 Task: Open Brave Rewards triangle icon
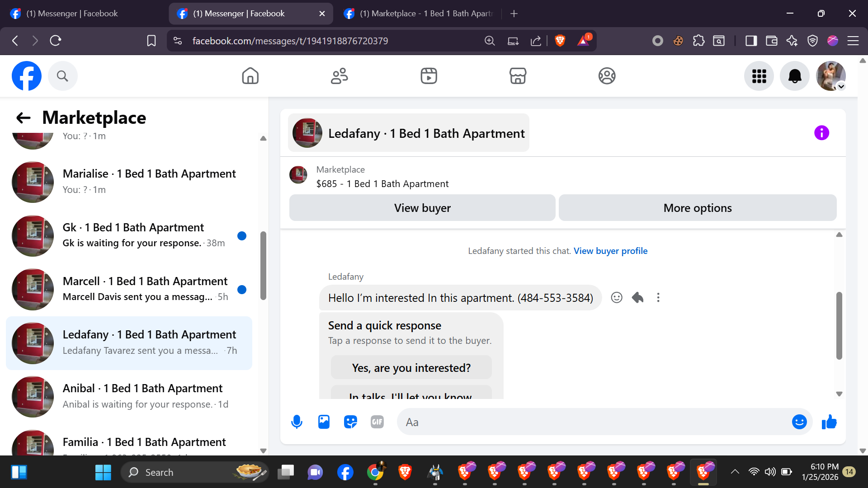point(583,41)
